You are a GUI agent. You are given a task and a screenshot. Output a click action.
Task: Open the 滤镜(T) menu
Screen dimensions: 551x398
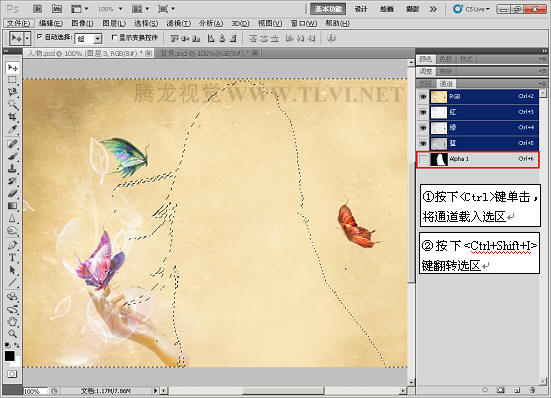(x=179, y=24)
